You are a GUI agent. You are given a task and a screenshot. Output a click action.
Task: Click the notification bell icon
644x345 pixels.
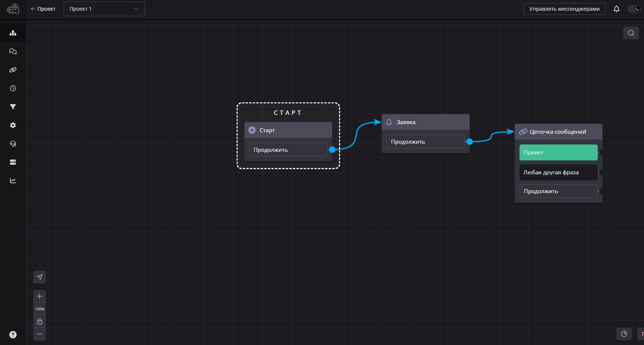click(x=616, y=9)
